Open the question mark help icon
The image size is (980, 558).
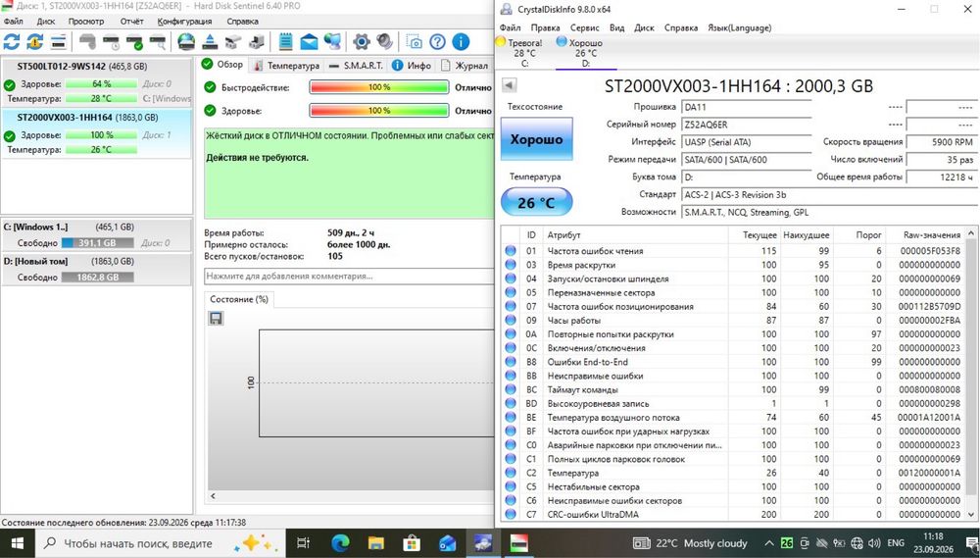click(437, 42)
